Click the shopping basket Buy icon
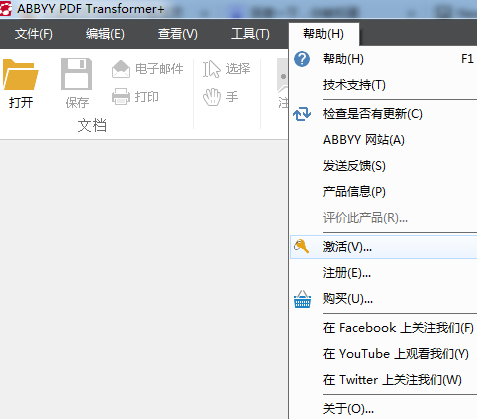This screenshot has height=419, width=477. (302, 299)
